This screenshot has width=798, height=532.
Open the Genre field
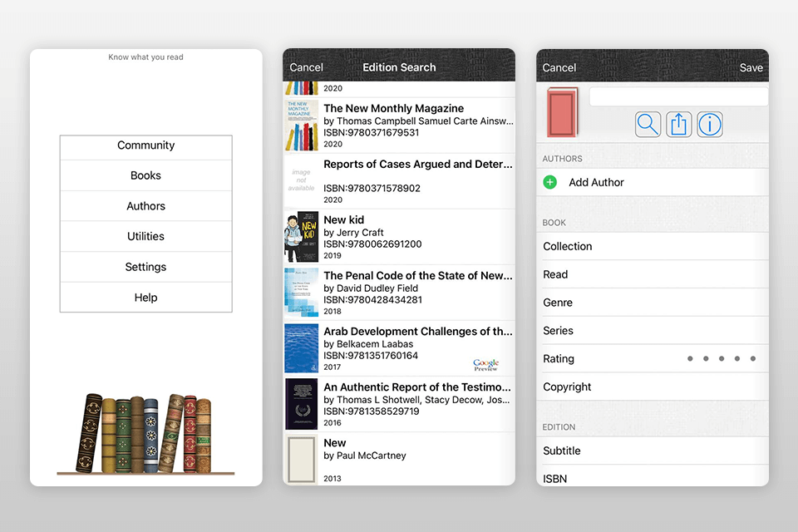point(653,303)
